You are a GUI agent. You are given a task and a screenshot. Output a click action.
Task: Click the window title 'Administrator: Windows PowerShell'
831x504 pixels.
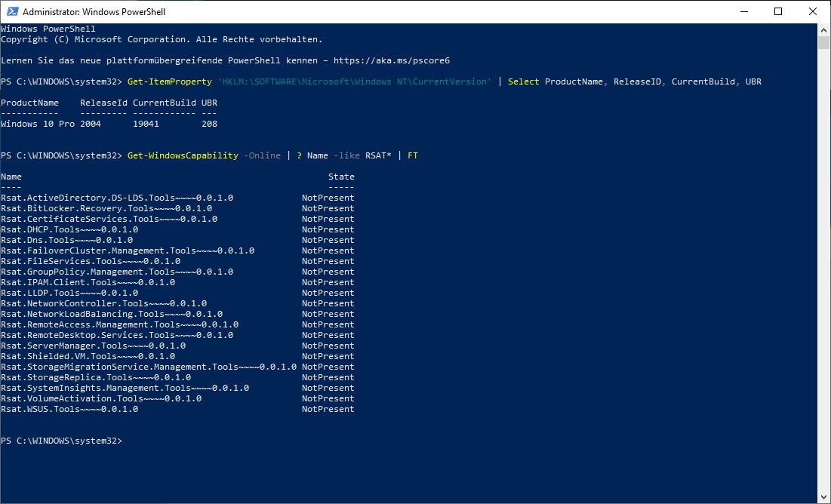(94, 12)
